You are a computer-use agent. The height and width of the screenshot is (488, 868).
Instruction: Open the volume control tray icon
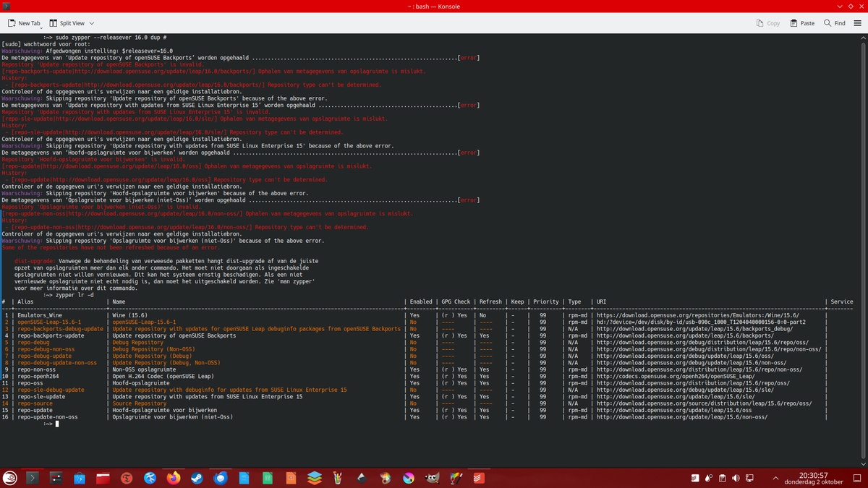pyautogui.click(x=736, y=478)
